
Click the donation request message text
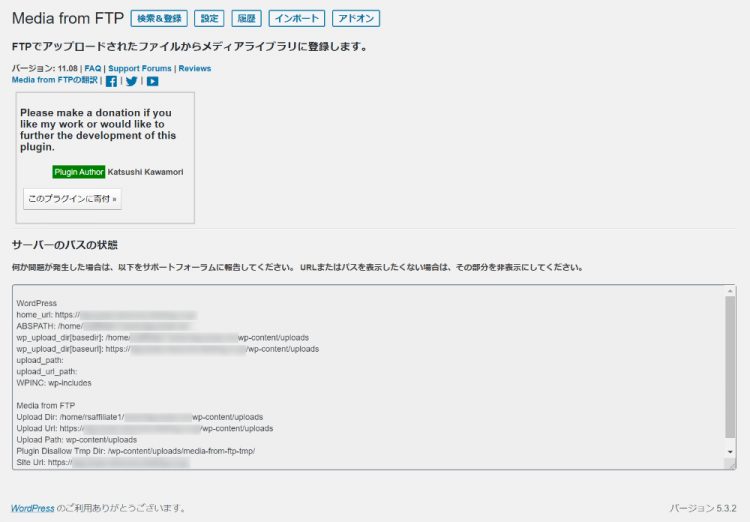point(98,130)
